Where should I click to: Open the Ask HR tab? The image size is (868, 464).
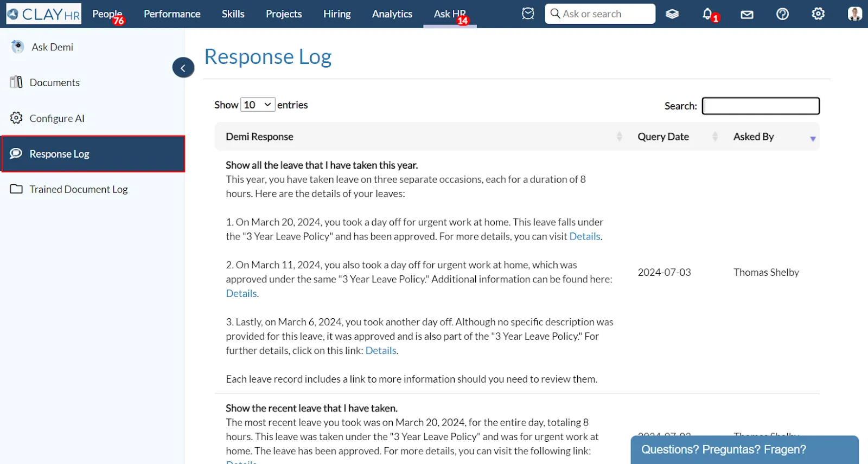[450, 14]
